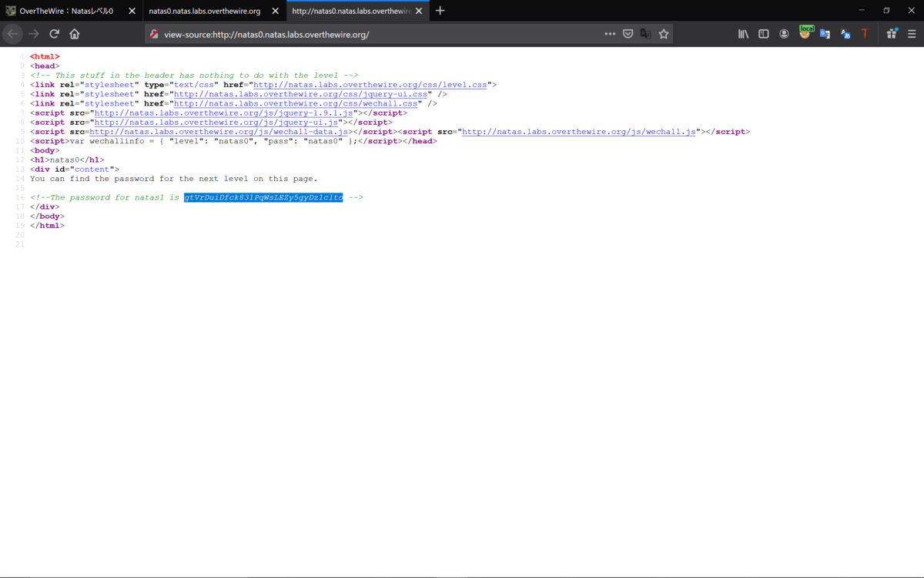
Task: Click the opening <html> tag
Action: pyautogui.click(x=45, y=56)
